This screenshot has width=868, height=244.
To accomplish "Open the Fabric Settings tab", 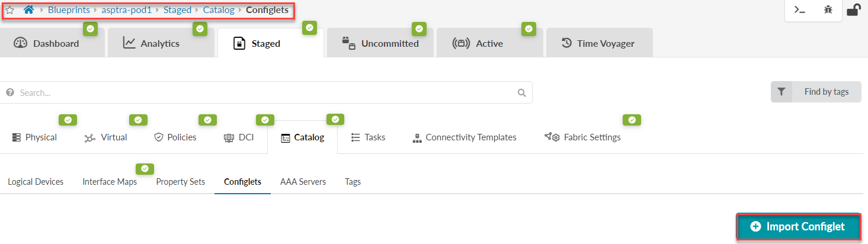I will [582, 137].
